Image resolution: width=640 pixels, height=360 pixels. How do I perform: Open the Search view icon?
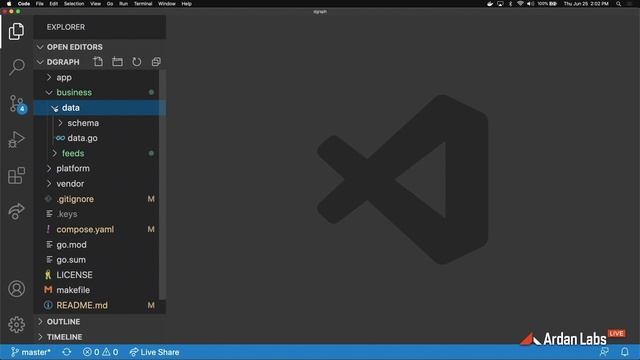(17, 67)
